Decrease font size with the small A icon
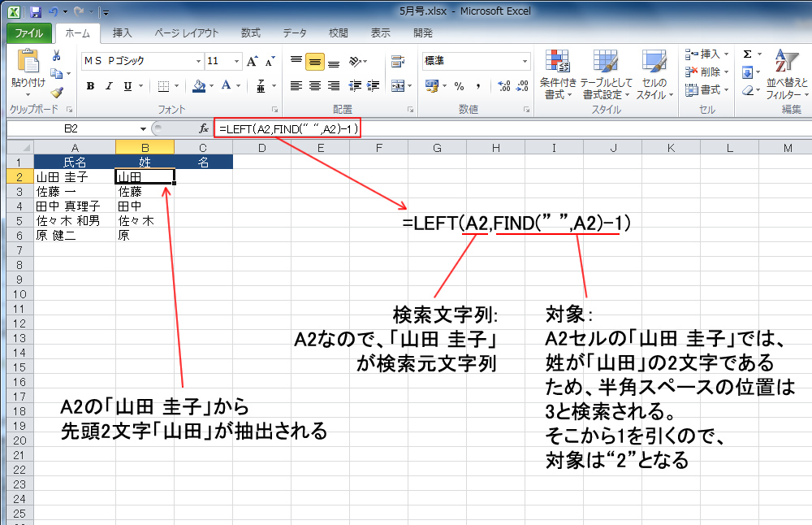This screenshot has width=812, height=525. [x=270, y=61]
